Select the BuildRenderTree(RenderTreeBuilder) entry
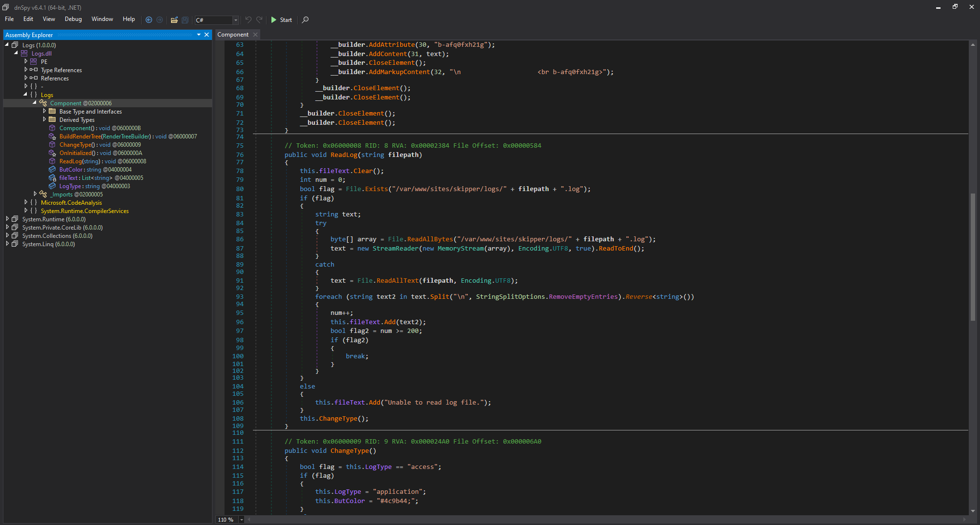 pyautogui.click(x=128, y=136)
